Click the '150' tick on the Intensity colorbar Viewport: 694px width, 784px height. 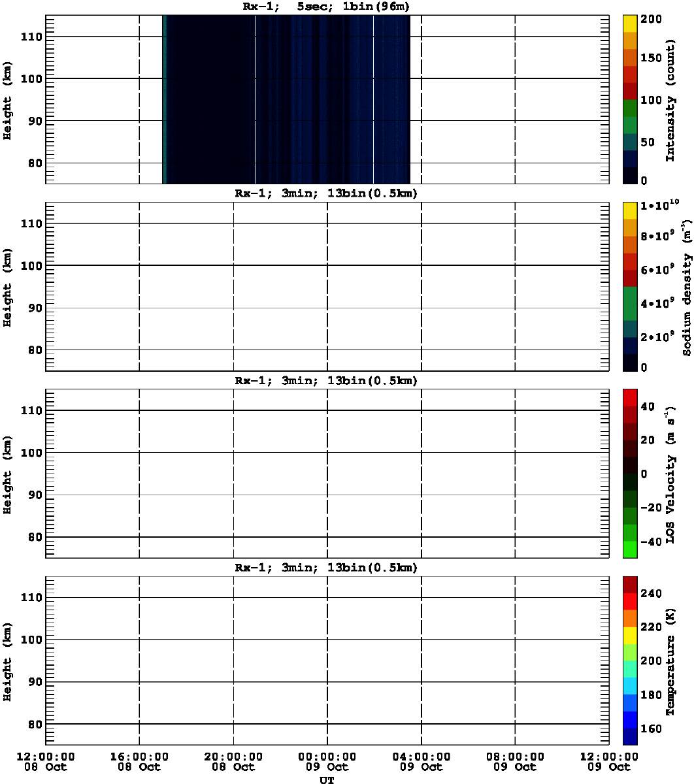[x=651, y=57]
